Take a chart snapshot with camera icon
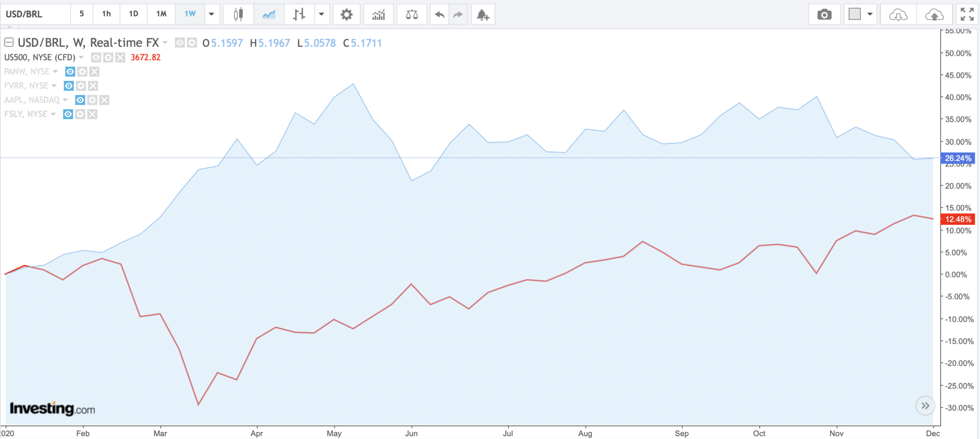 pos(824,14)
